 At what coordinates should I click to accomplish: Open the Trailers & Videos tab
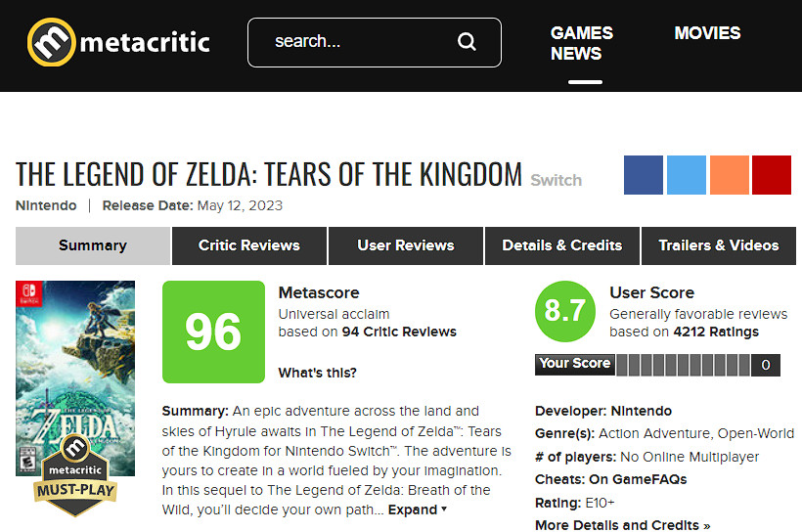[x=719, y=245]
